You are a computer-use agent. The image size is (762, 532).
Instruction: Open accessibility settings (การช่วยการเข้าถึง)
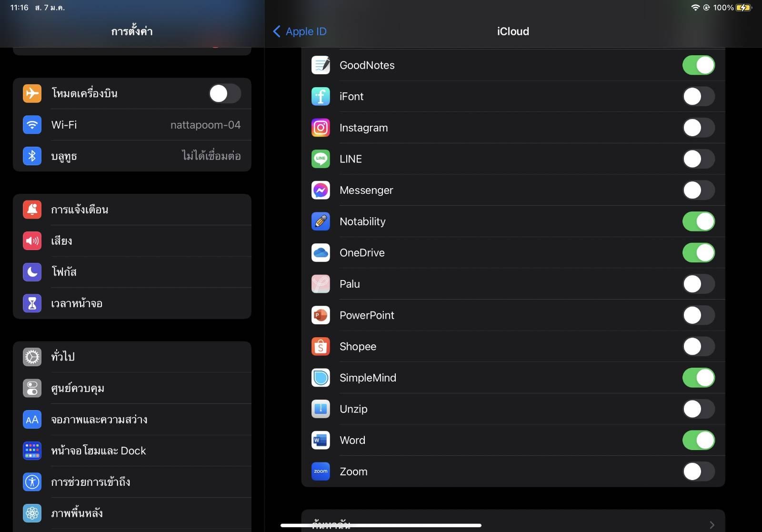[x=132, y=482]
